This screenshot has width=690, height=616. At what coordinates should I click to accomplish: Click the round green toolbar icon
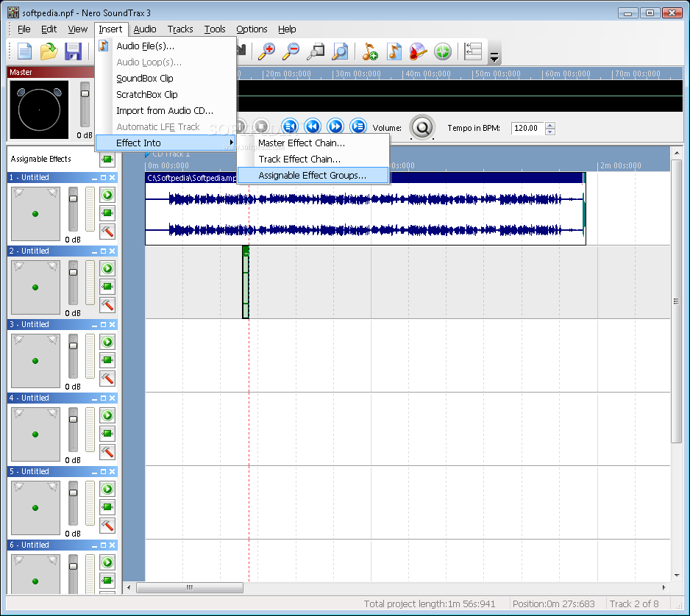point(443,51)
